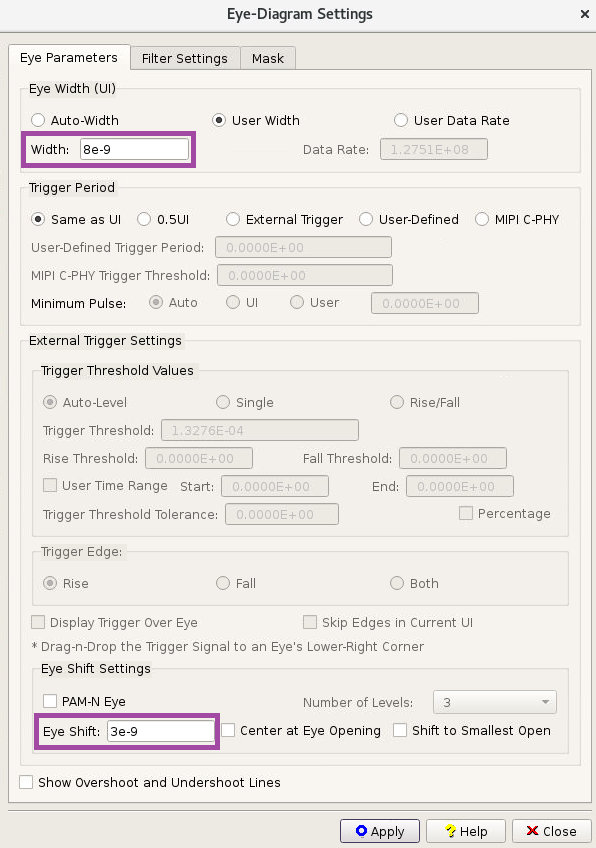Check Center at Eye Opening

click(x=228, y=730)
